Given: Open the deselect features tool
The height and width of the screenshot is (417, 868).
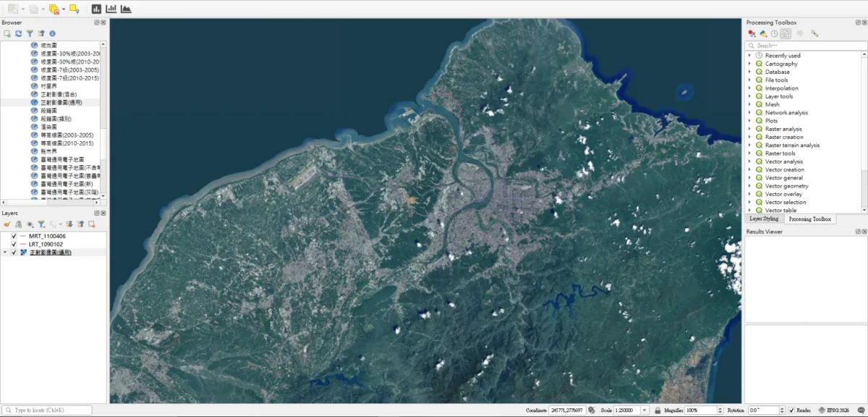Looking at the screenshot, I should (x=54, y=9).
